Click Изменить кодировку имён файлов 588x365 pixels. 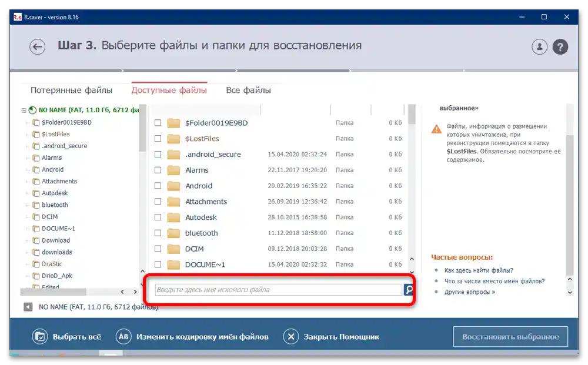[x=202, y=337]
